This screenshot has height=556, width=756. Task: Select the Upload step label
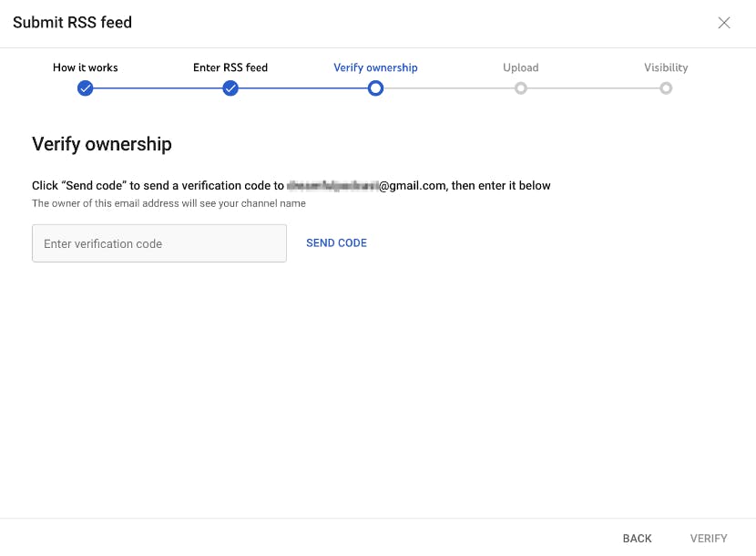click(520, 67)
